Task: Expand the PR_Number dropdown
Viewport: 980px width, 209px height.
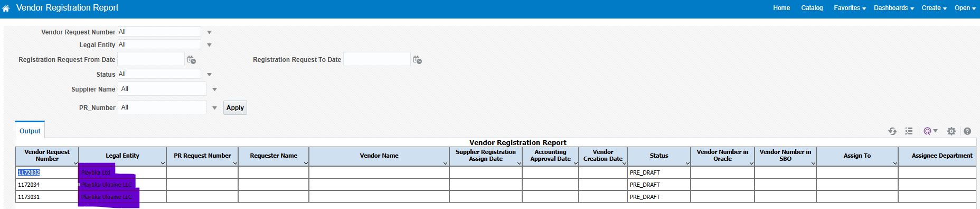Action: pos(214,108)
